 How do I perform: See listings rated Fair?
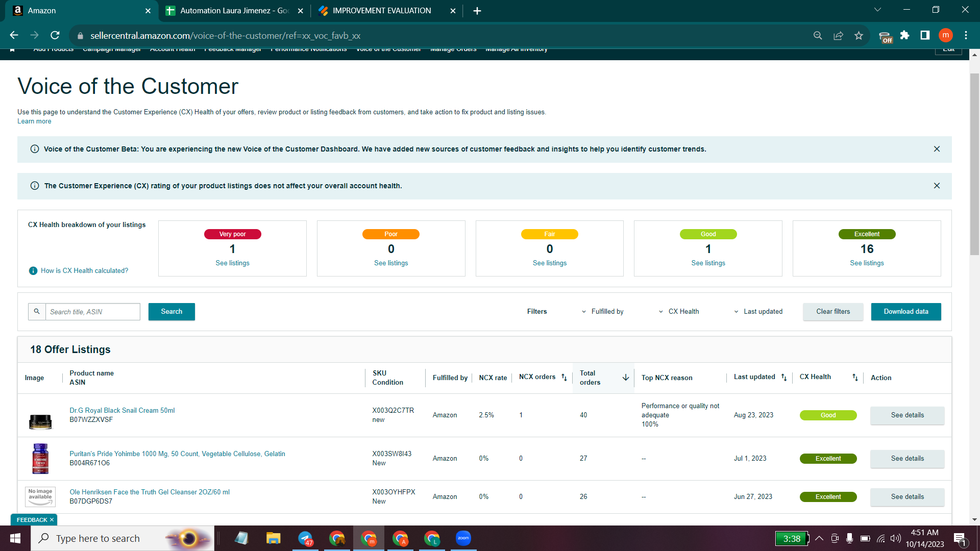(x=550, y=263)
